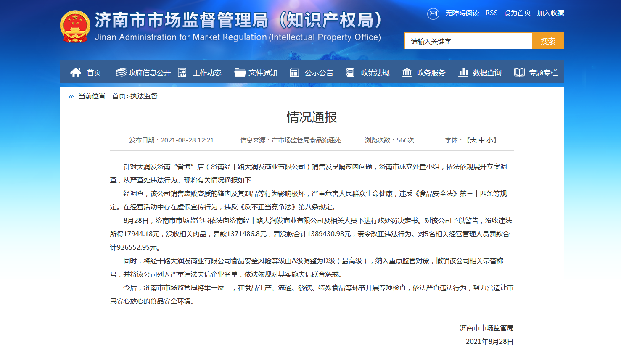
Task: Click the publish date 2021-08-28 12:21
Action: point(187,140)
